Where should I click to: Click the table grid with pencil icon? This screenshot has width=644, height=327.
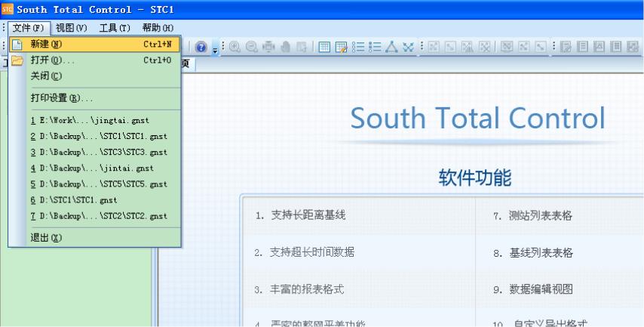coord(342,47)
